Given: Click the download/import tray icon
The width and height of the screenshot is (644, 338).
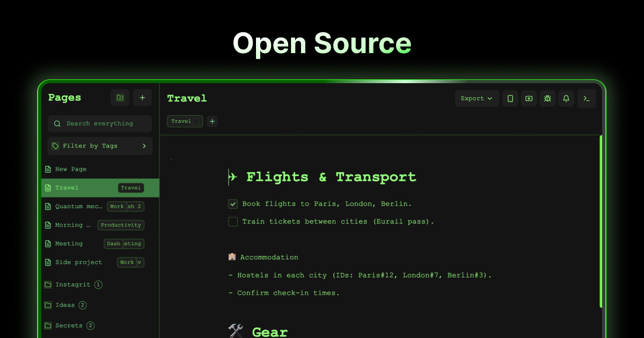Looking at the screenshot, I should coord(529,98).
